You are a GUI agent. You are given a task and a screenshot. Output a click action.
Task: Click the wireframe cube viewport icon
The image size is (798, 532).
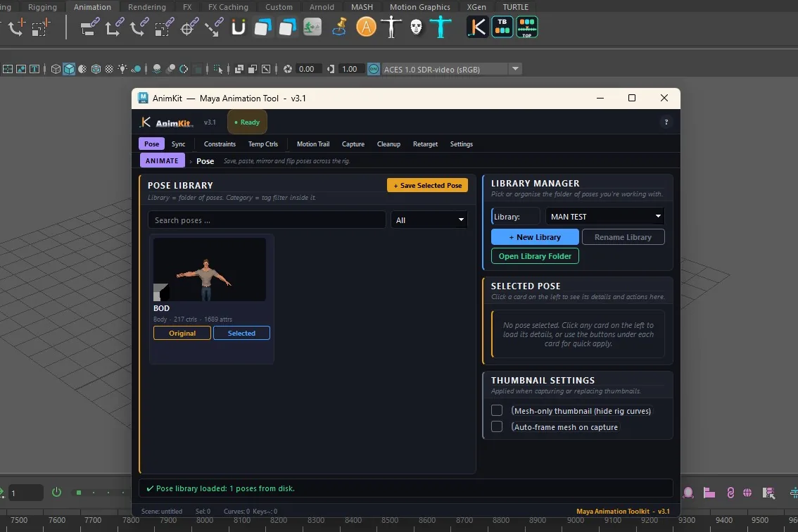[x=56, y=69]
